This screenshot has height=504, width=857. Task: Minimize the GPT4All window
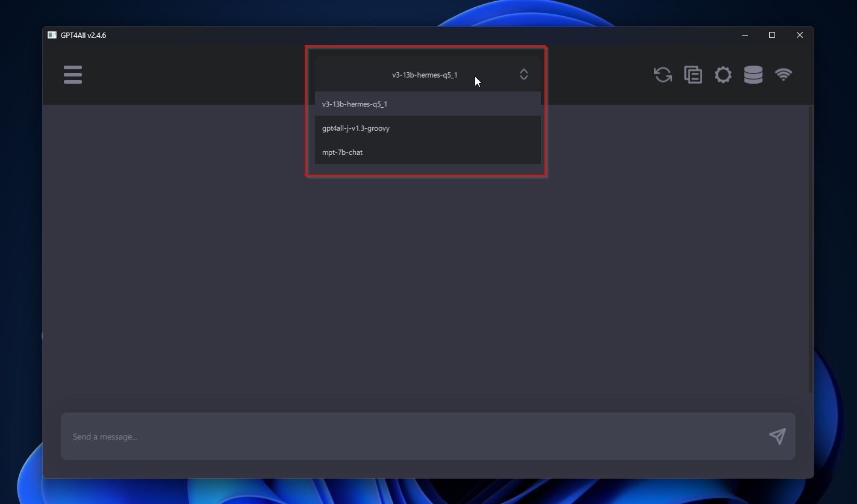pyautogui.click(x=745, y=35)
